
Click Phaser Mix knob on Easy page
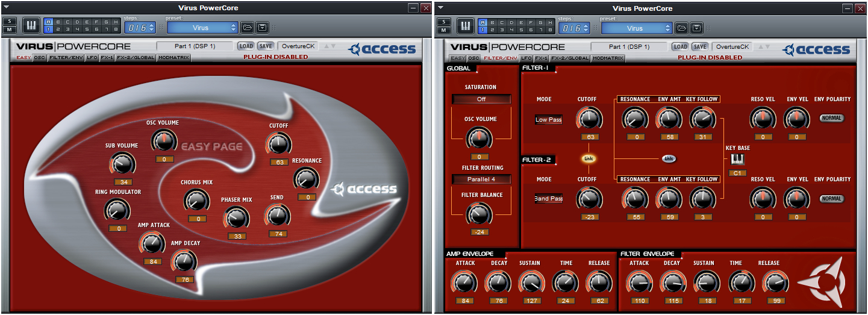tap(237, 217)
